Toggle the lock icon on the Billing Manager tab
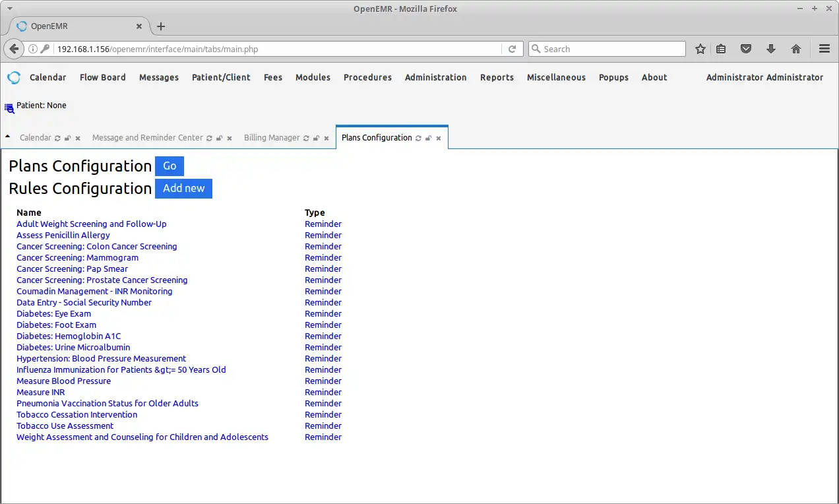Image resolution: width=839 pixels, height=504 pixels. (x=316, y=138)
